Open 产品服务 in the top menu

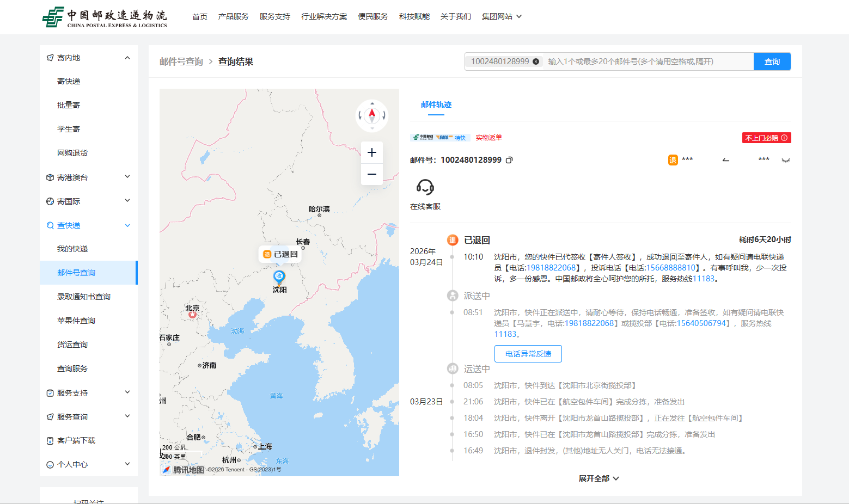click(x=233, y=16)
